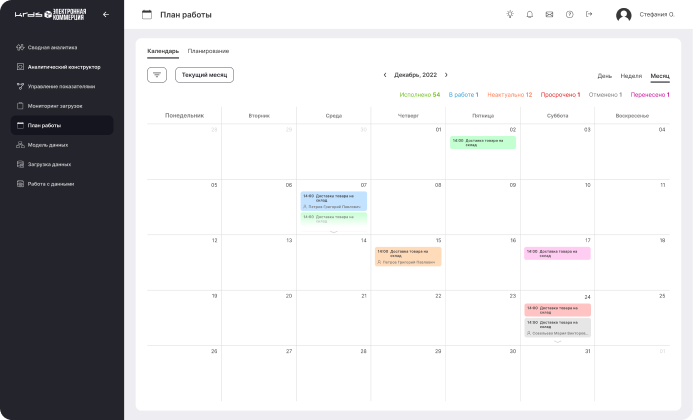Screen dimensions: 693x420
Task: Switch calendar to День view
Action: [605, 76]
